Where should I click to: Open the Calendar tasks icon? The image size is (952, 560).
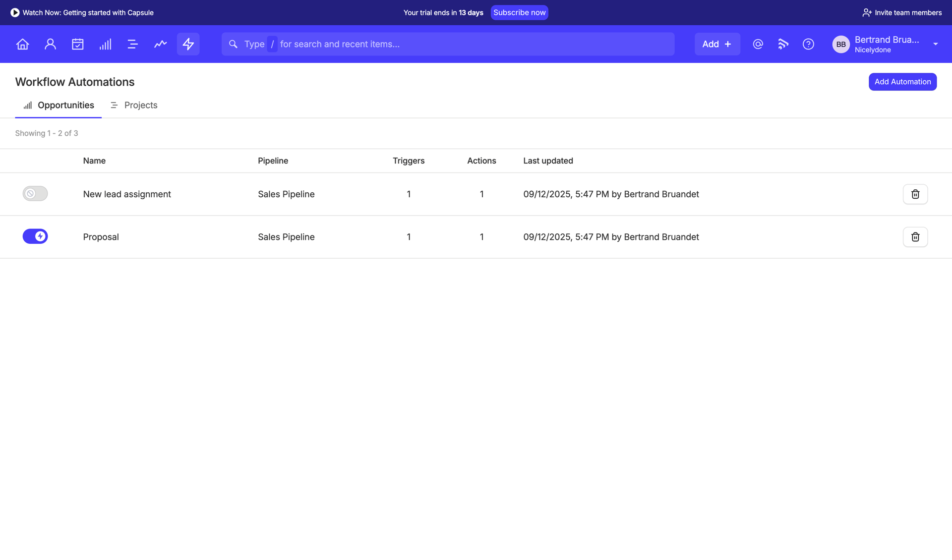pyautogui.click(x=78, y=44)
